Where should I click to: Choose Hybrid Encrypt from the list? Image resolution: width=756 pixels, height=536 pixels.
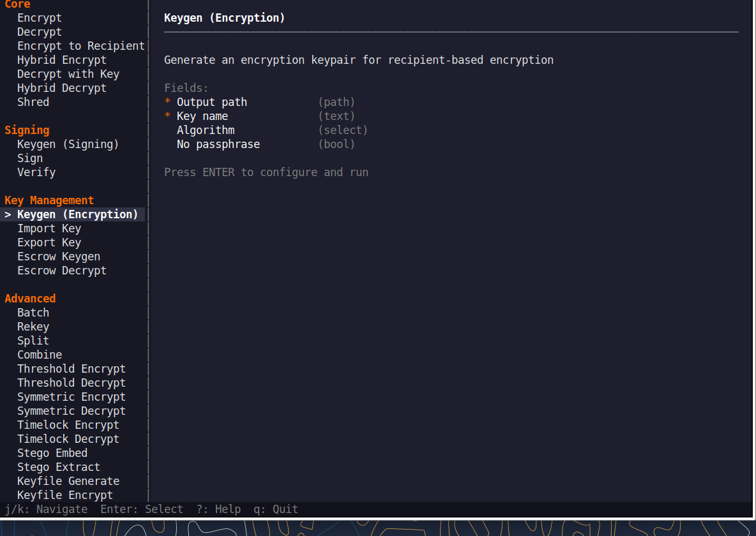tap(62, 60)
